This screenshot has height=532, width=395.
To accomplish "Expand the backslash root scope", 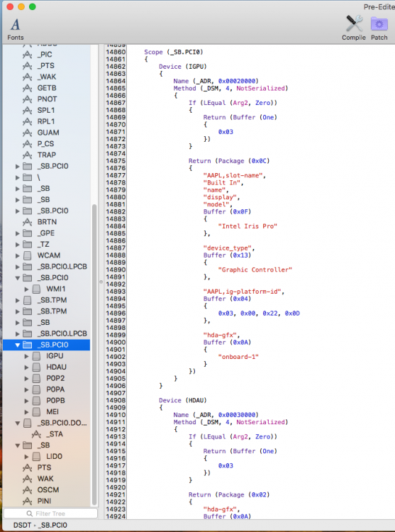I will [x=17, y=177].
